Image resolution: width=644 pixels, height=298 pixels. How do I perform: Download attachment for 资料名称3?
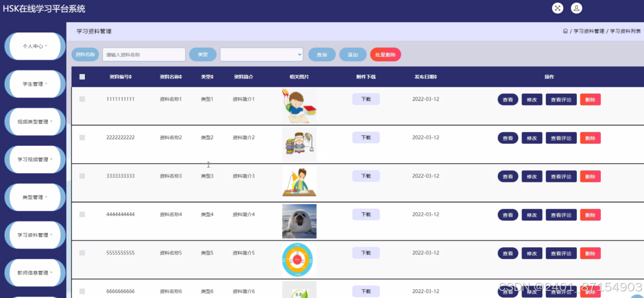[x=366, y=176]
